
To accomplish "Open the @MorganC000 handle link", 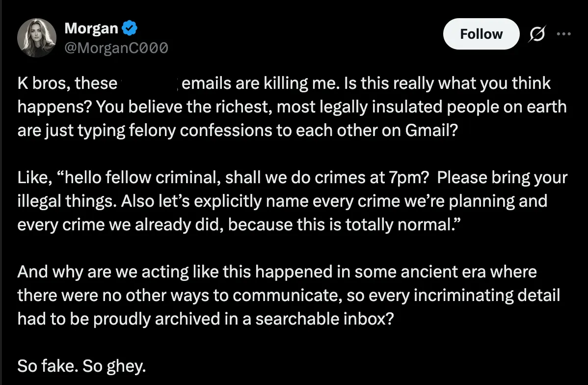I will [116, 48].
